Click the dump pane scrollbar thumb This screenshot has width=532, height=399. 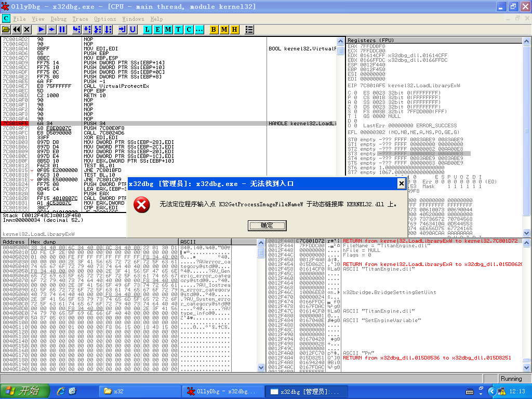[x=261, y=253]
